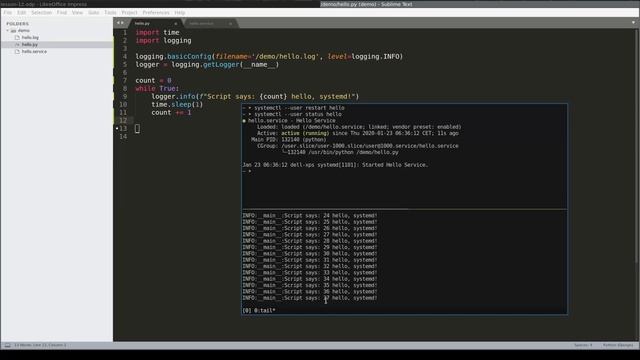640x360 pixels.
Task: Open the Edit menu
Action: point(21,13)
